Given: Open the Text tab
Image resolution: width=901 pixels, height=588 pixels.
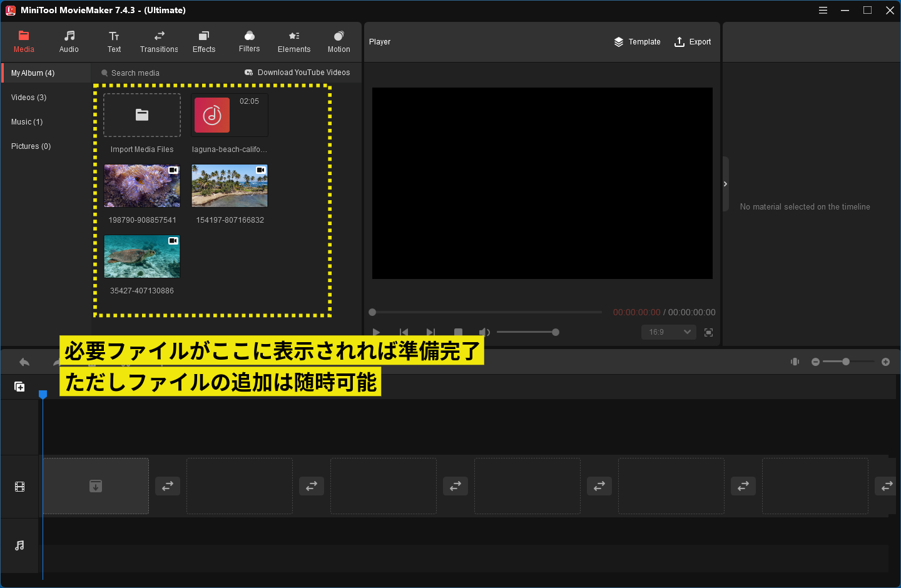Looking at the screenshot, I should pyautogui.click(x=114, y=41).
